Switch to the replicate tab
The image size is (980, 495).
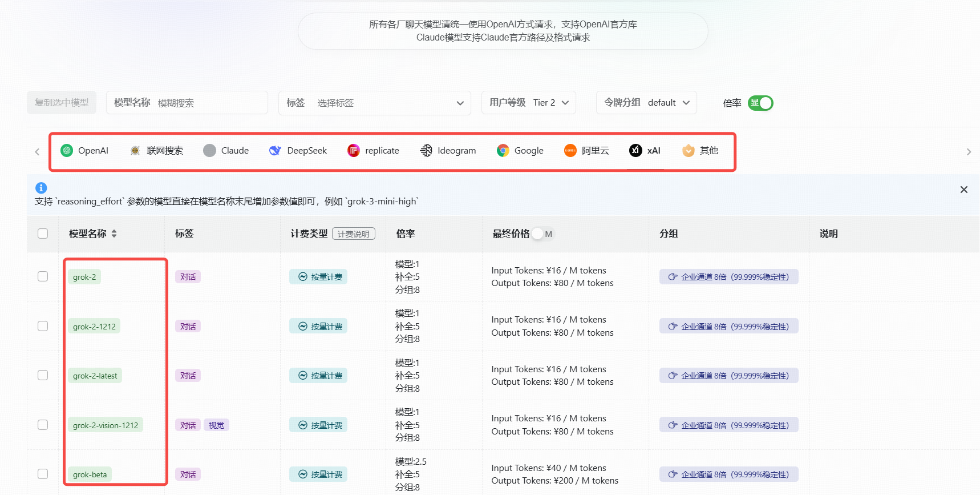374,151
